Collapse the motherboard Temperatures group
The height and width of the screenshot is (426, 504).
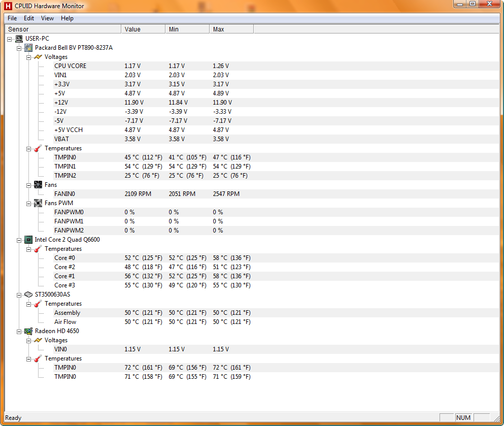pos(28,149)
